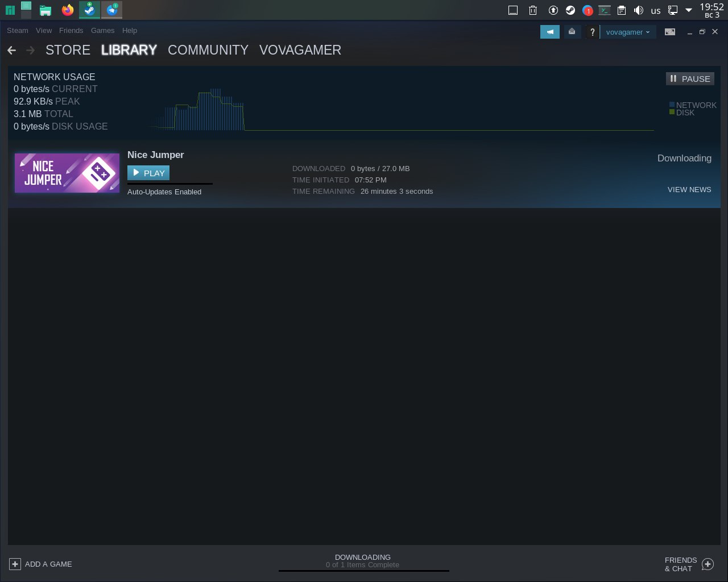Click the bottom overall download progress bar
728x582 pixels.
tap(364, 571)
